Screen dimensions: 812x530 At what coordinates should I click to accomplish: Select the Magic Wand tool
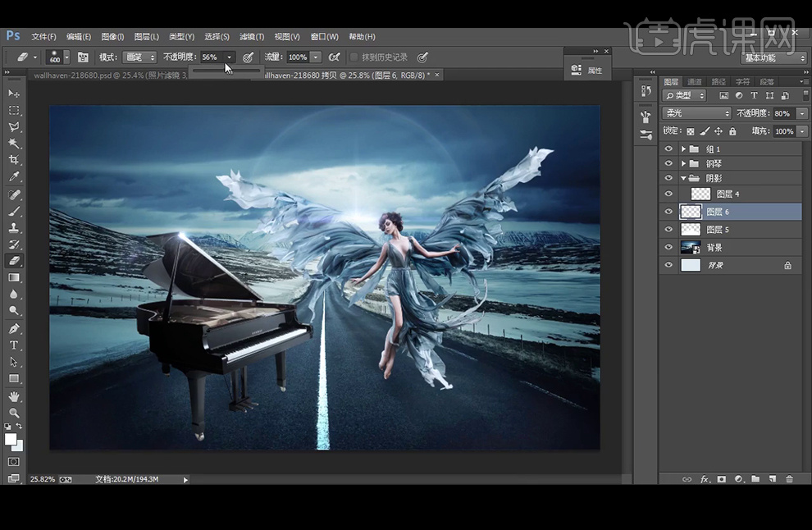pyautogui.click(x=14, y=144)
